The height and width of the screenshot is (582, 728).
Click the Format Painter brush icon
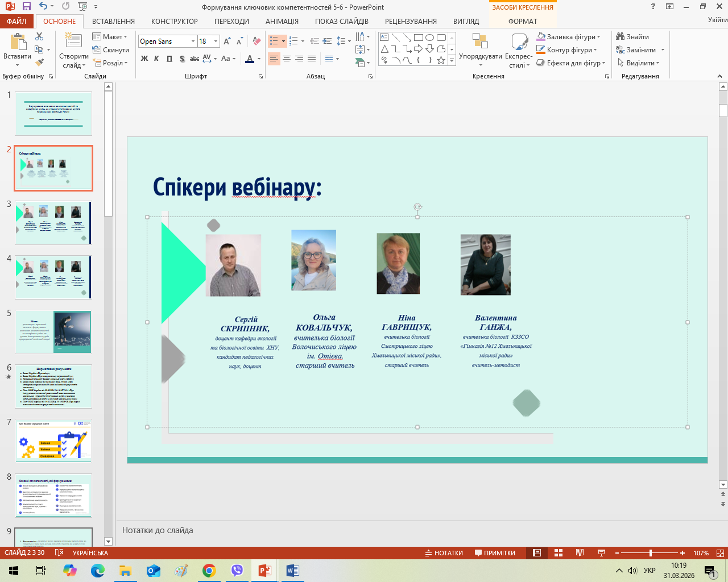(x=39, y=63)
